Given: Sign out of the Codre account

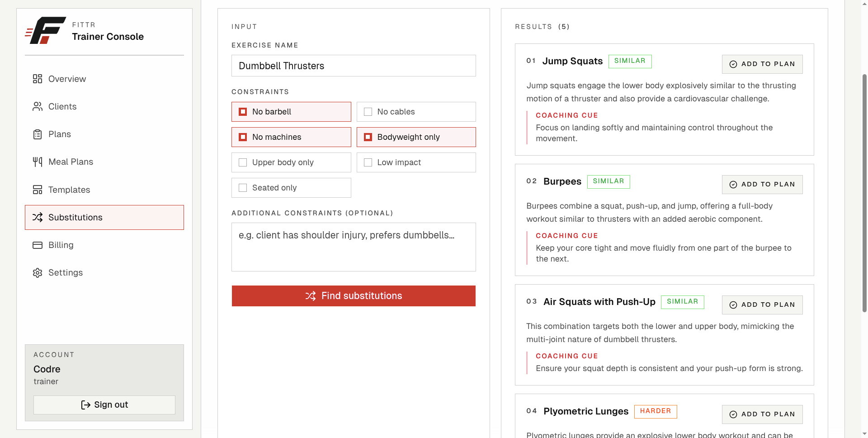Looking at the screenshot, I should [x=104, y=405].
